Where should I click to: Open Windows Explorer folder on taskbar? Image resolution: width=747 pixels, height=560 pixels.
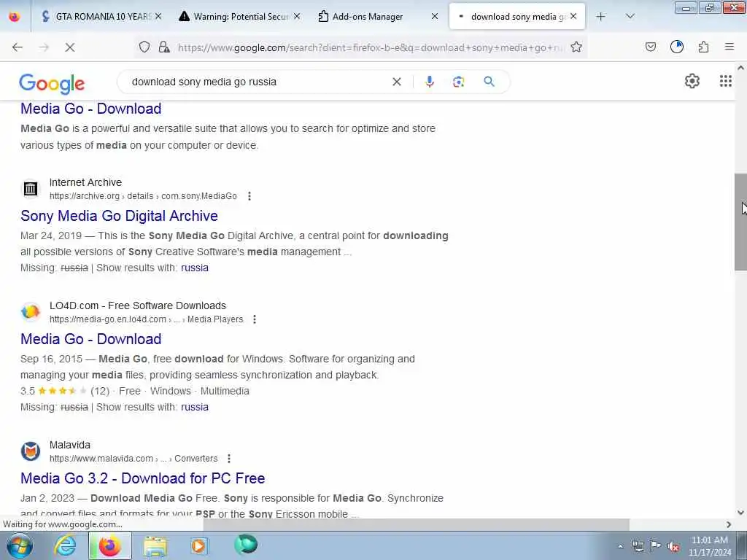155,546
